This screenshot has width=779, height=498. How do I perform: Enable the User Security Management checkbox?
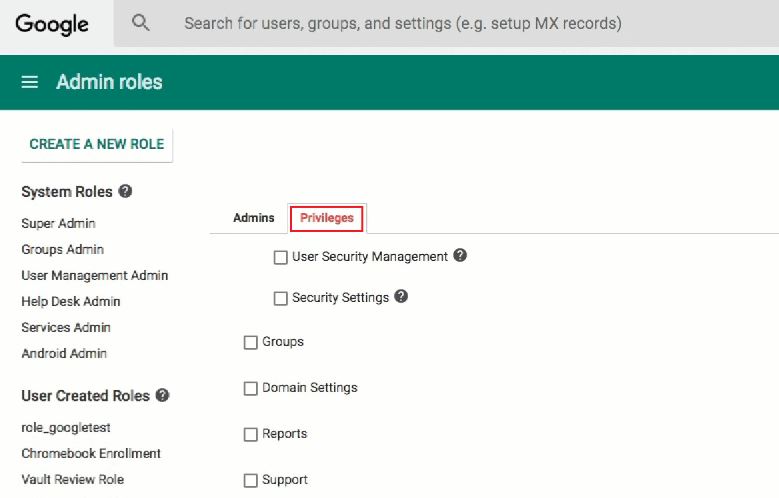tap(281, 257)
